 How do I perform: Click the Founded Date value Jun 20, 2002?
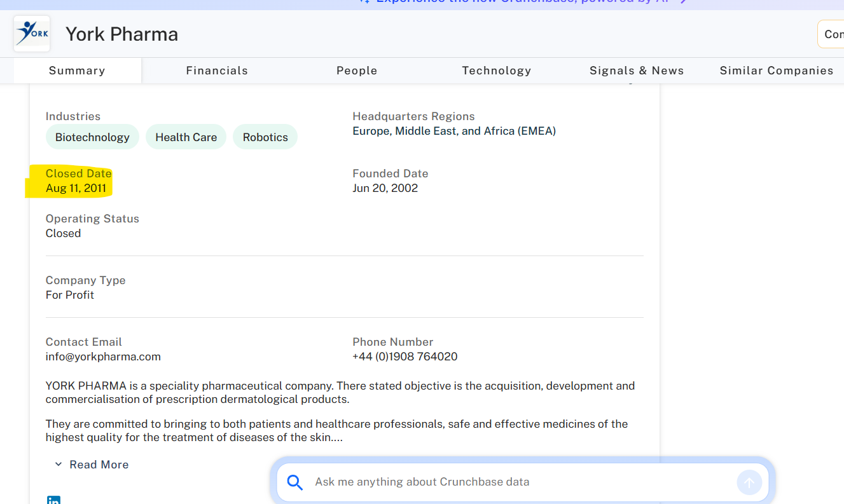coord(385,188)
